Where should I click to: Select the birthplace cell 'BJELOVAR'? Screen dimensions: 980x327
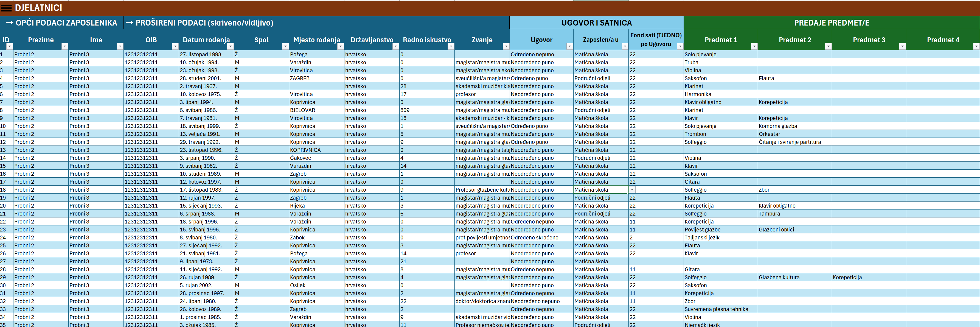pyautogui.click(x=316, y=110)
